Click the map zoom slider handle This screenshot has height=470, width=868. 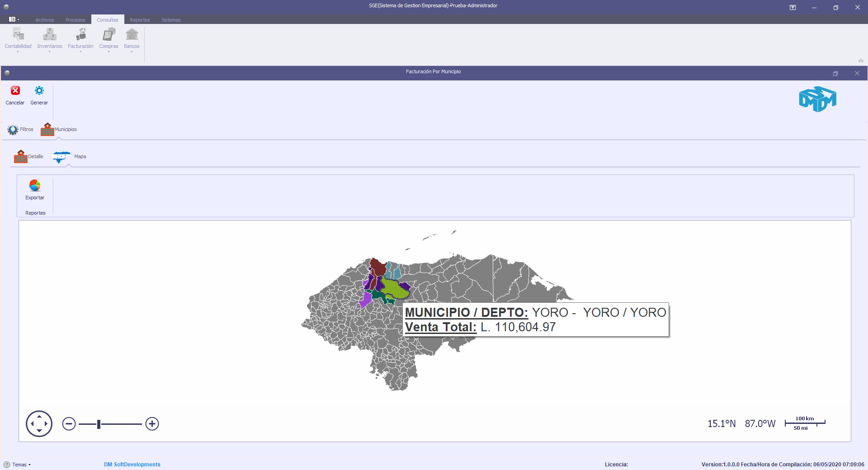pos(99,424)
